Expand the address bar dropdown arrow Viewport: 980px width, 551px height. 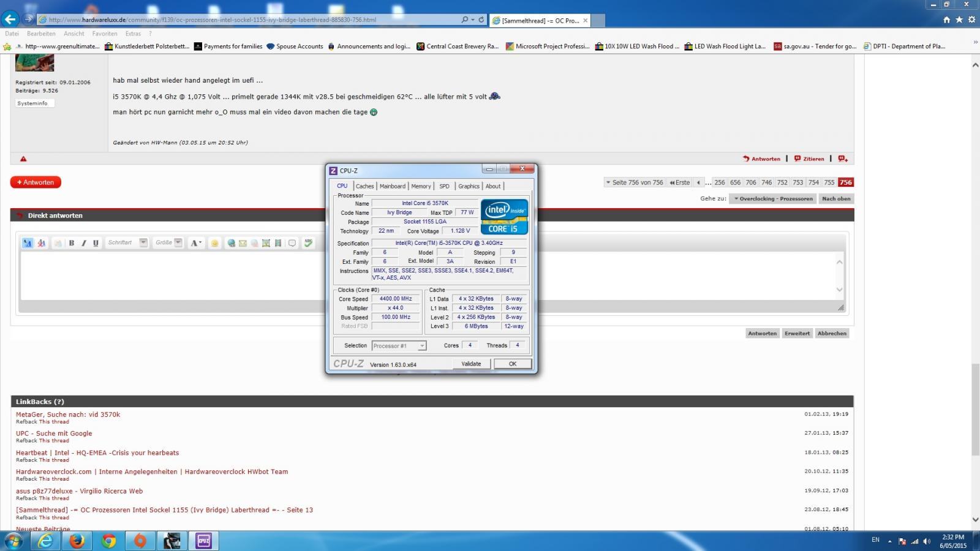point(473,20)
